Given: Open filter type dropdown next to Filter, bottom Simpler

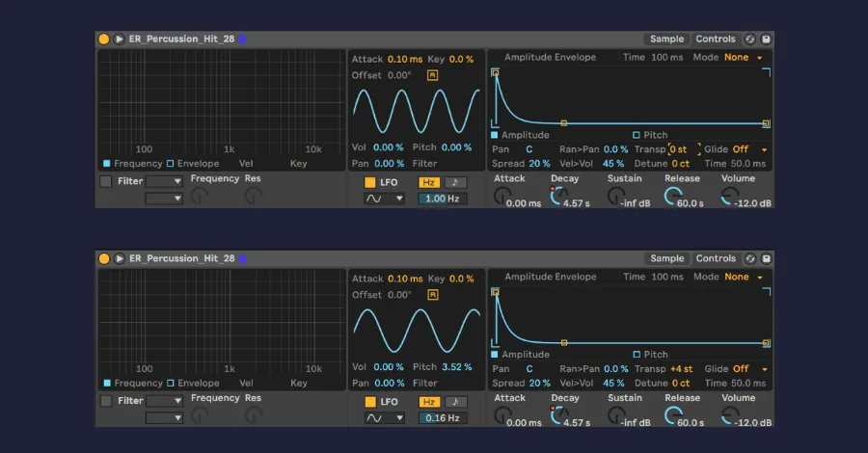Looking at the screenshot, I should pyautogui.click(x=164, y=400).
